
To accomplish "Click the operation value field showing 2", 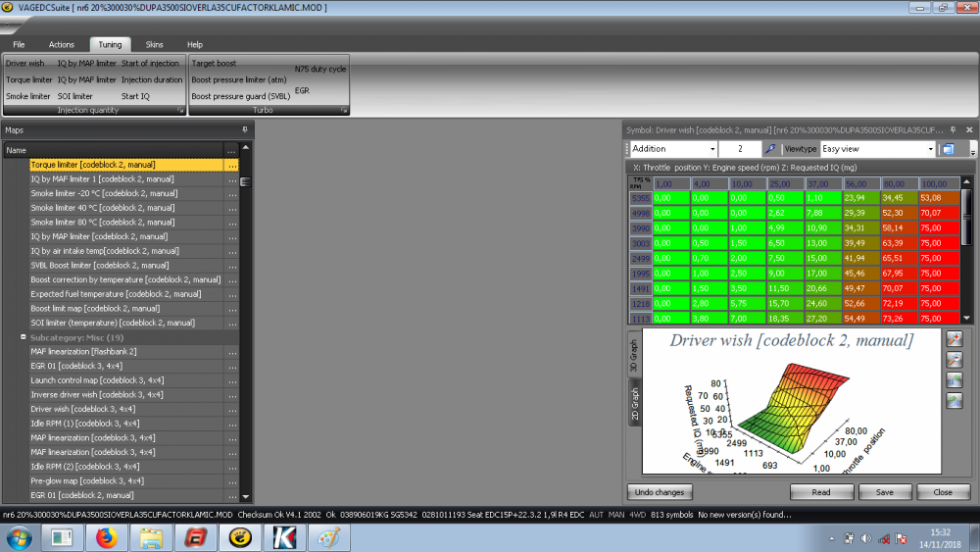I will pyautogui.click(x=740, y=149).
